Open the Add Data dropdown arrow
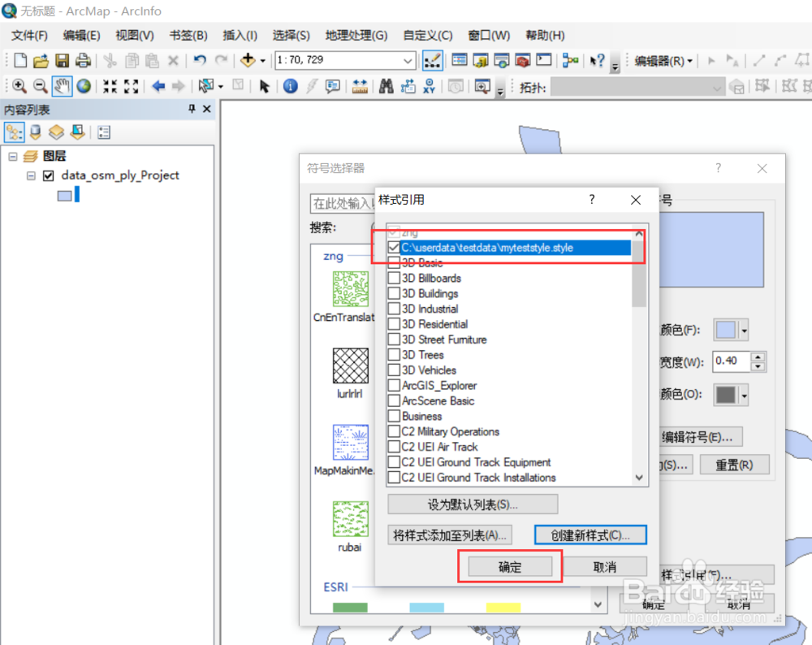812x645 pixels. click(262, 61)
